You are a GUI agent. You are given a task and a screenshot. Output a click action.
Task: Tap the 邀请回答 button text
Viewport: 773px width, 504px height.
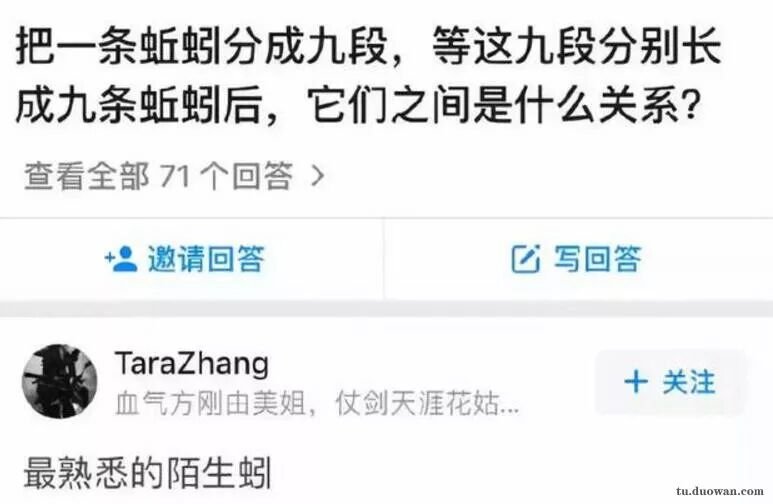(x=206, y=258)
